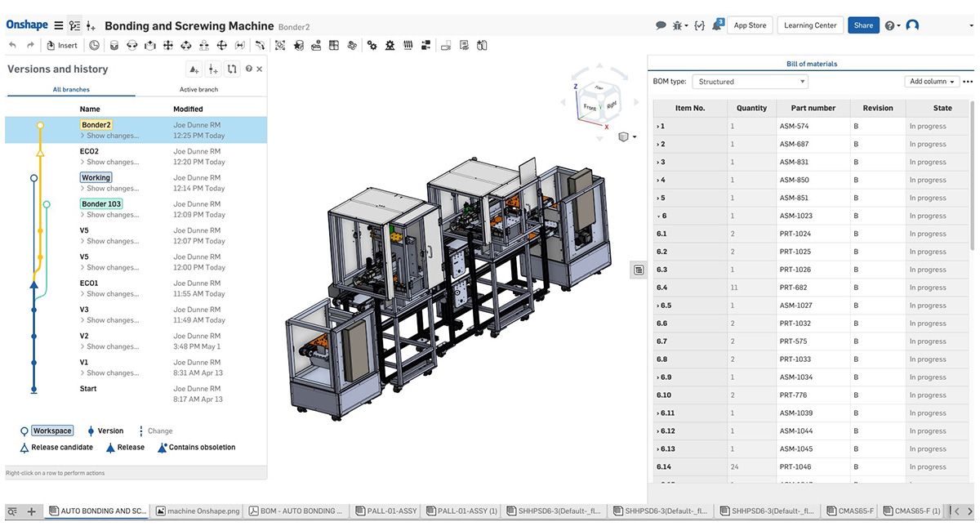Open the bug report dropdown
This screenshot has height=531, width=980.
coord(680,25)
